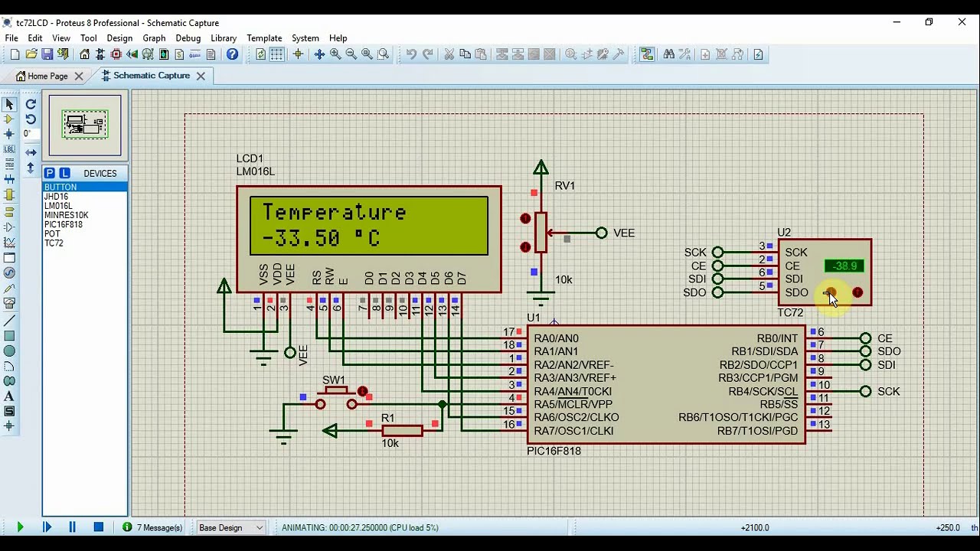Click the P pick devices button
Screen dimensions: 980x551
coord(50,173)
